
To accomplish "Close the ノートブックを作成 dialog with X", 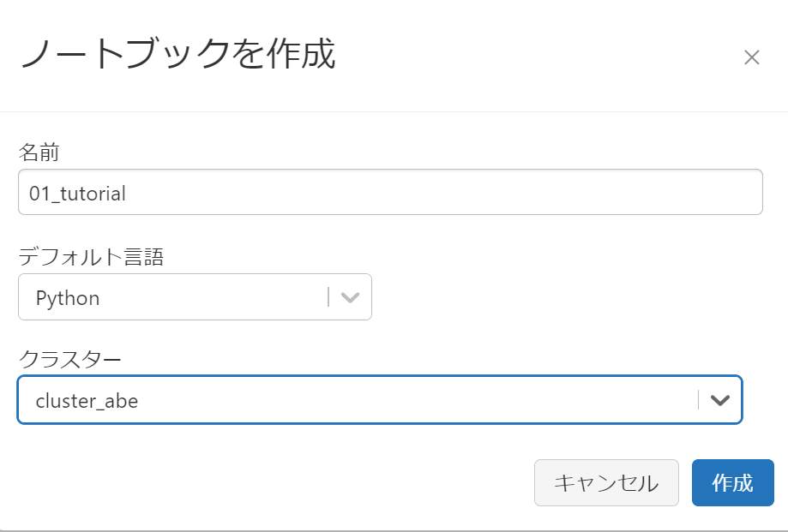I will 751,57.
